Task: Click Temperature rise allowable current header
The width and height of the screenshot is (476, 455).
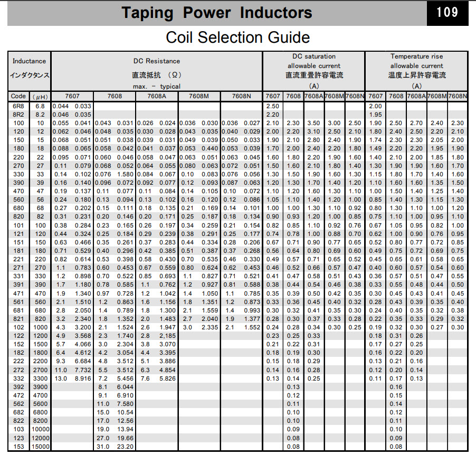Action: click(416, 71)
